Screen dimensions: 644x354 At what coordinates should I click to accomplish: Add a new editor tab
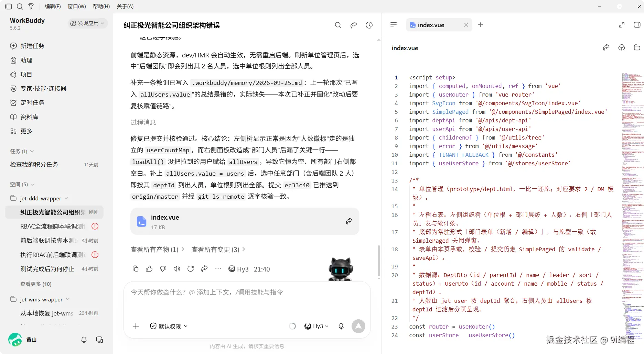pyautogui.click(x=481, y=25)
